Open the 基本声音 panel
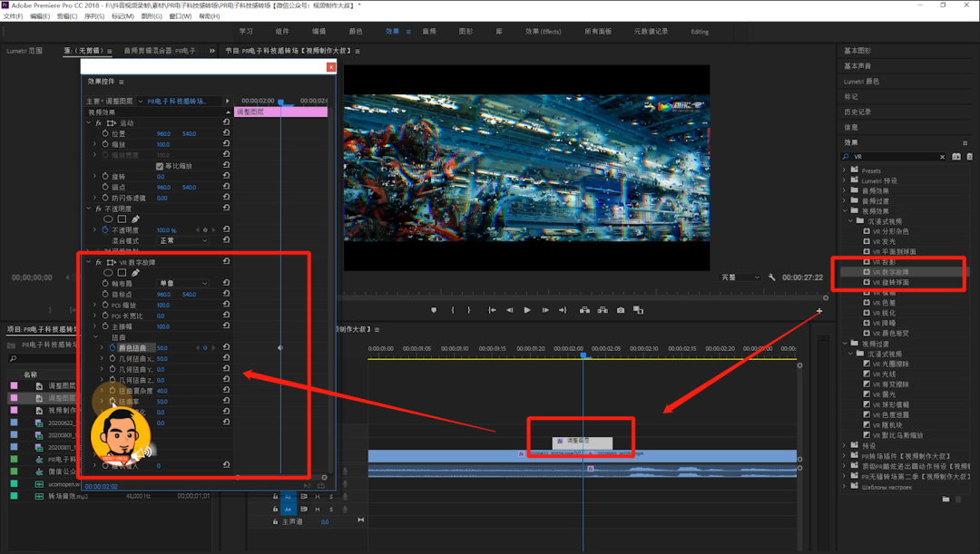Viewport: 980px width, 554px height. point(857,65)
